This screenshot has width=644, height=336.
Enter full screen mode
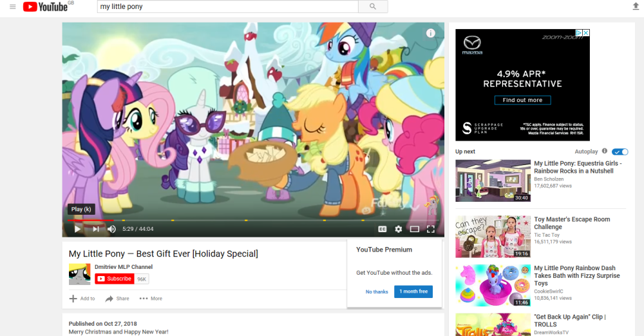430,229
